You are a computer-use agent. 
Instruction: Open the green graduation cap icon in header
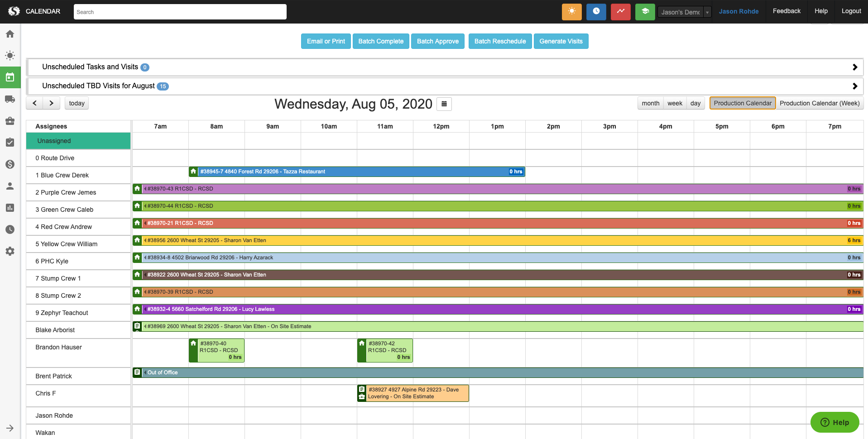pyautogui.click(x=645, y=11)
